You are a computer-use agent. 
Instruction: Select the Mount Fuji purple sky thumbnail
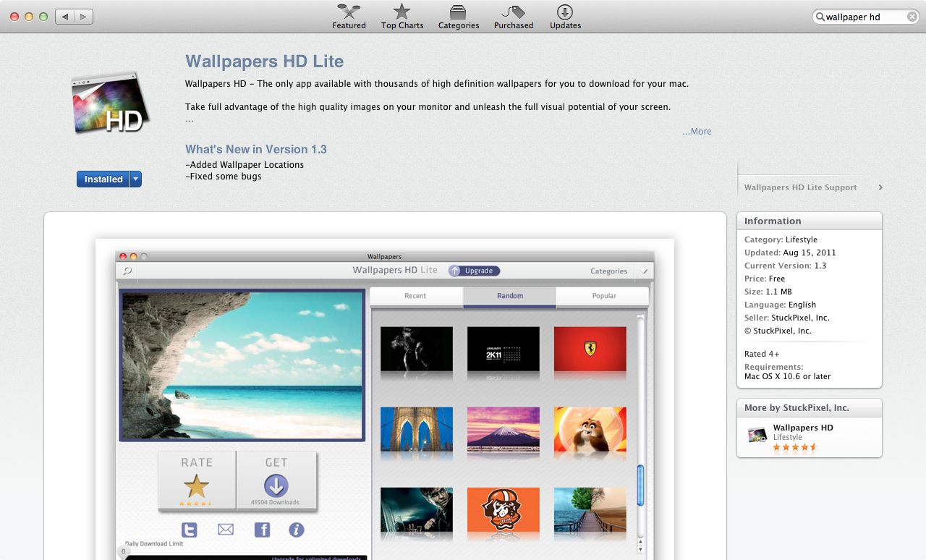(504, 430)
